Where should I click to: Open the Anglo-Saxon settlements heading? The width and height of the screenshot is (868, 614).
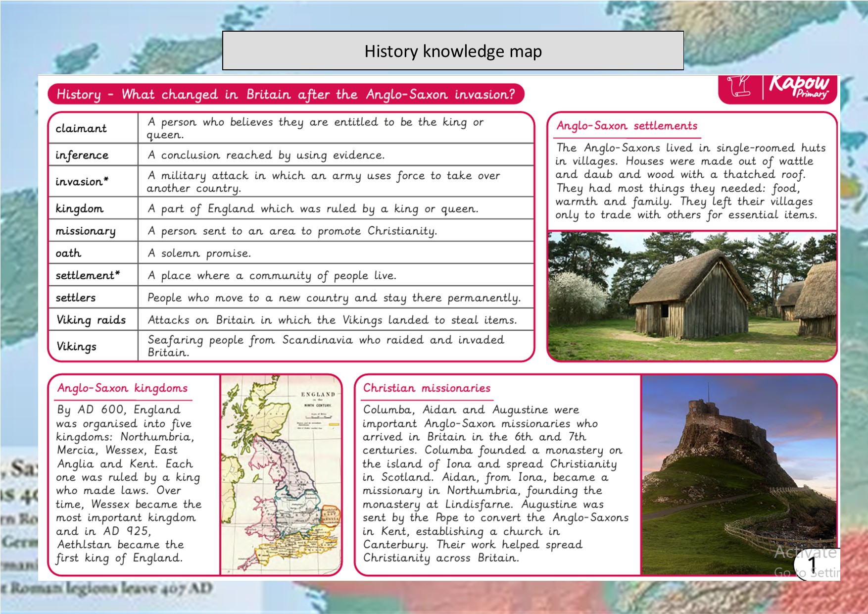(x=627, y=126)
